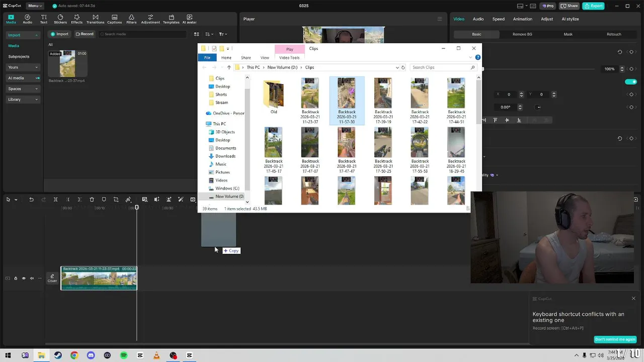Viewport: 644px width, 362px height.
Task: Switch to the Audio tab in inspector
Action: click(478, 19)
